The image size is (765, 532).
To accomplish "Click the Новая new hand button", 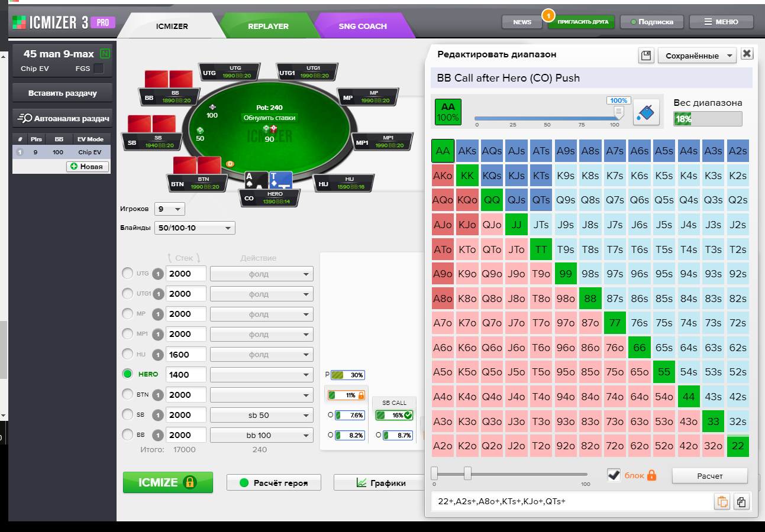I will [88, 167].
